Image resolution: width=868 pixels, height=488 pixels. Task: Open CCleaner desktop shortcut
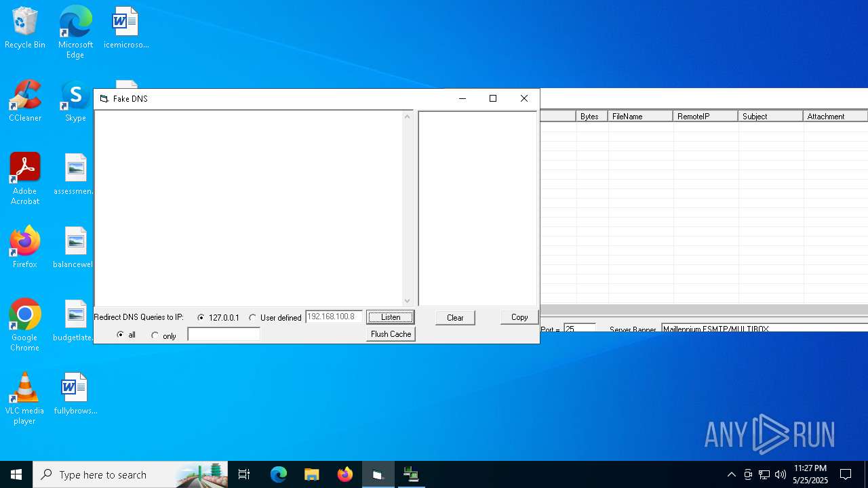coord(25,101)
